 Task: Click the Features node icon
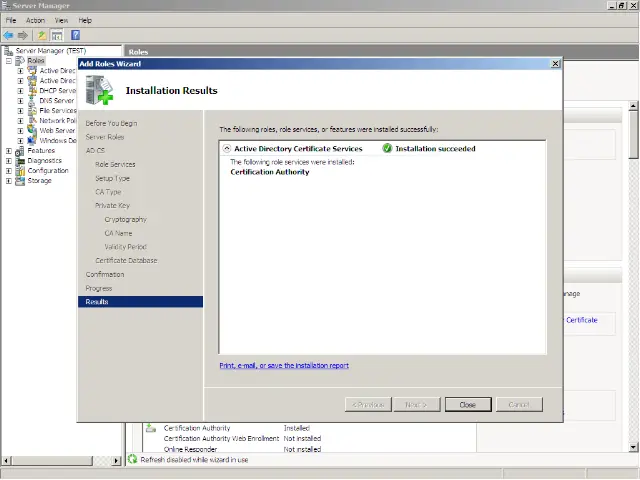20,151
